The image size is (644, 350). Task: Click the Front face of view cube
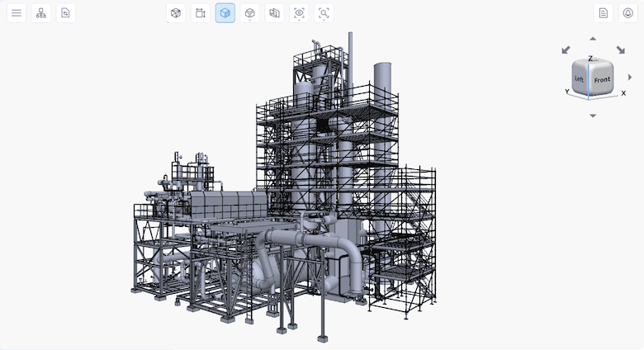[602, 80]
